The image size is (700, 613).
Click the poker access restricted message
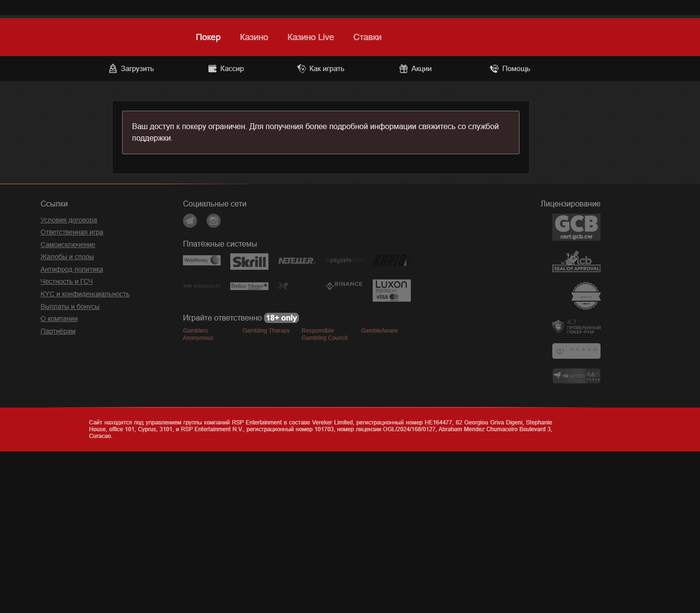coord(321,132)
